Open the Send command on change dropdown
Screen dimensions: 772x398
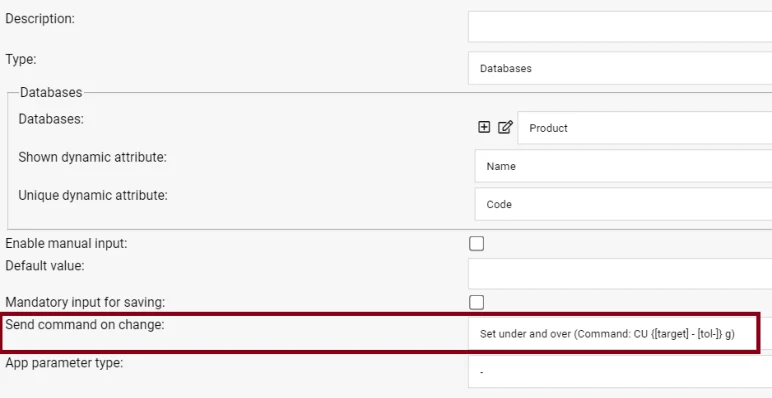620,333
